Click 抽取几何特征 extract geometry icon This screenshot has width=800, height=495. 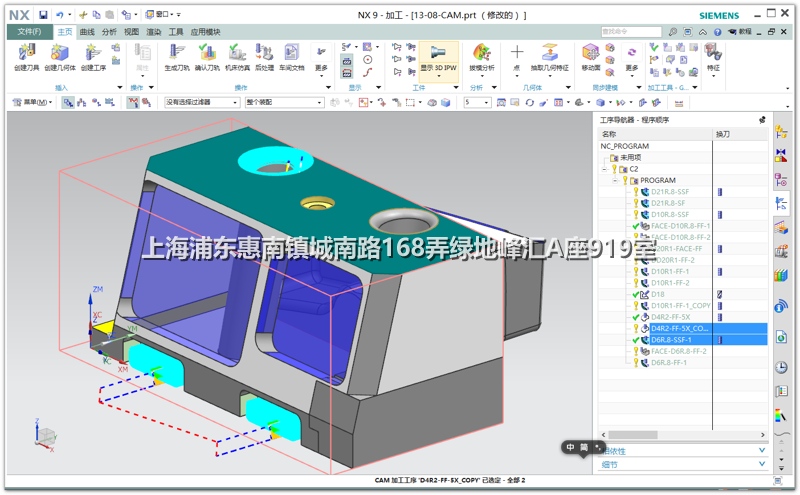[x=549, y=56]
